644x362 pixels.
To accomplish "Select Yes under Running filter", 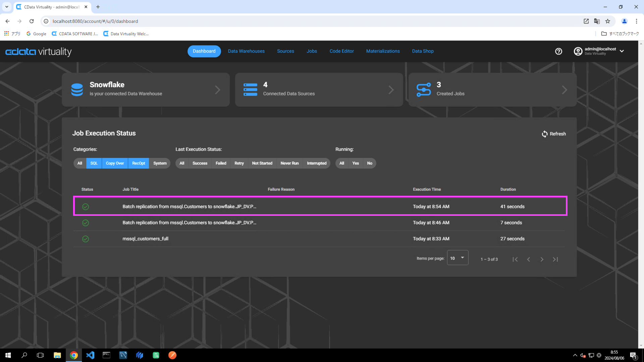I will [x=356, y=163].
